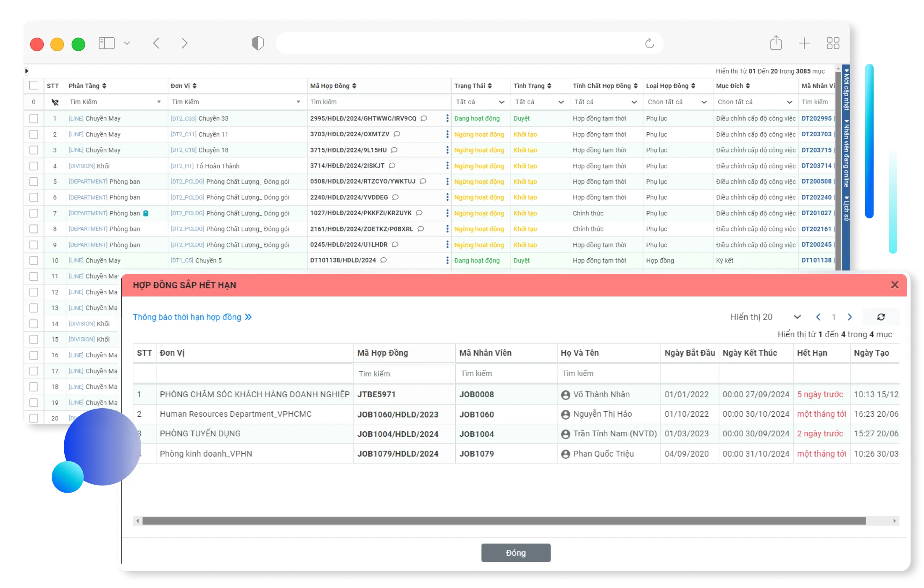Screen dimensions: 924x588
Task: Open comment bubble for contract 2240/HĐLĐ/2024/YVDDEG
Action: [x=395, y=197]
